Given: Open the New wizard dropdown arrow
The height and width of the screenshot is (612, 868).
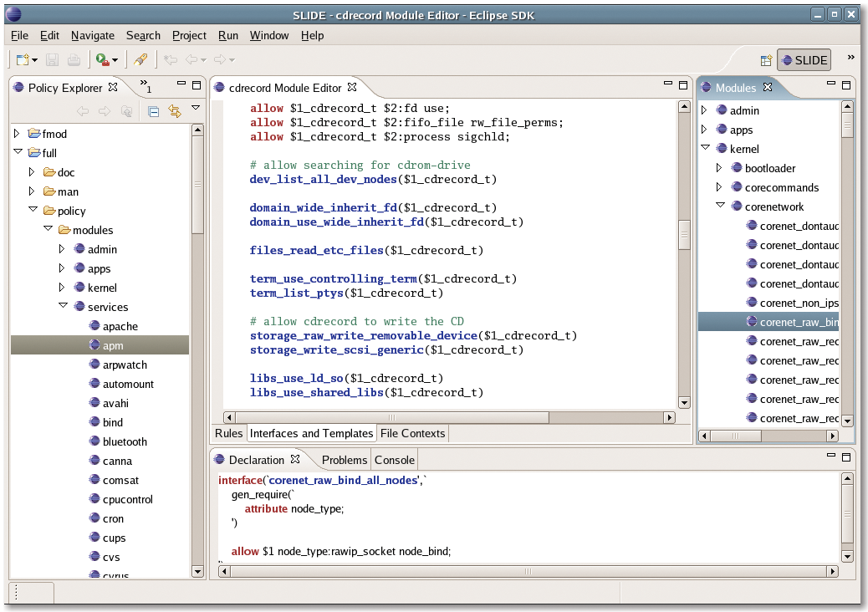Looking at the screenshot, I should pyautogui.click(x=34, y=60).
